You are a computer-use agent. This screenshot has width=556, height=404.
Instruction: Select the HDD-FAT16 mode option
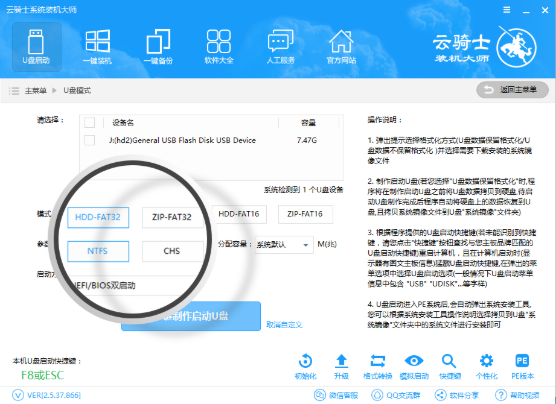[x=239, y=214]
